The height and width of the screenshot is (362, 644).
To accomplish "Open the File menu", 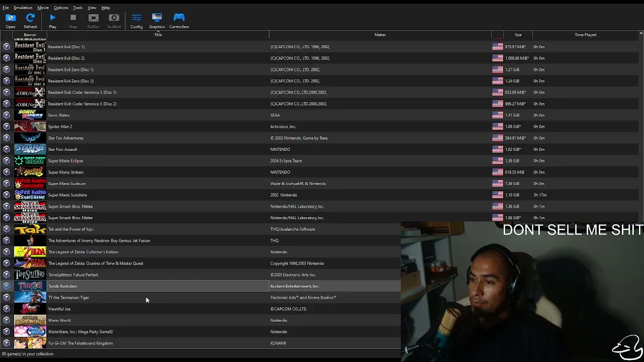I will [6, 8].
